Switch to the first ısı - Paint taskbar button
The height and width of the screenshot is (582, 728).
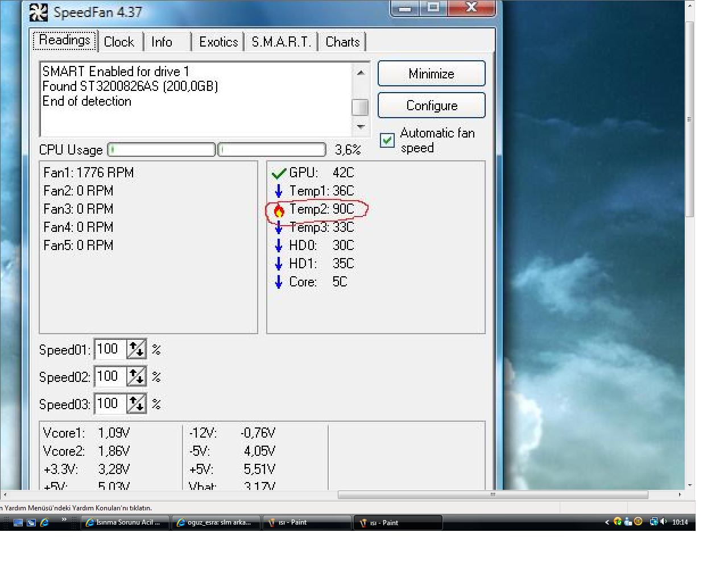click(307, 522)
